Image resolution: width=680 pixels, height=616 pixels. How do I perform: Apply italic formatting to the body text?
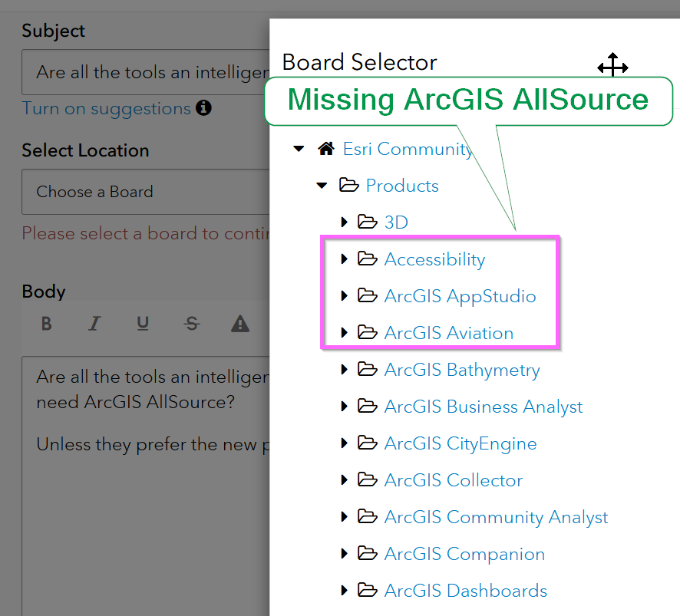(94, 324)
